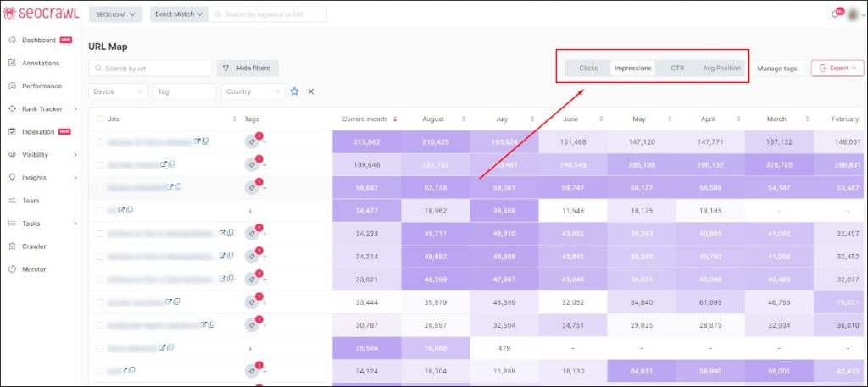Open the notifications bell
The height and width of the screenshot is (387, 868).
[x=835, y=14]
